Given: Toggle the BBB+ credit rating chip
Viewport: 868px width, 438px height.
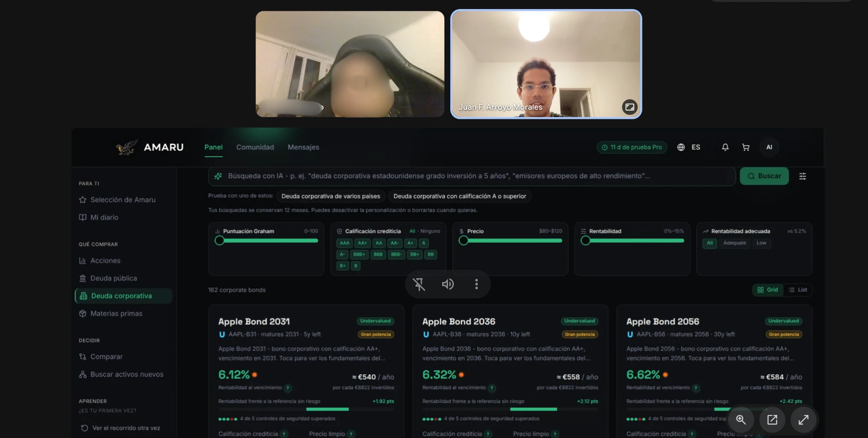Looking at the screenshot, I should (x=359, y=254).
